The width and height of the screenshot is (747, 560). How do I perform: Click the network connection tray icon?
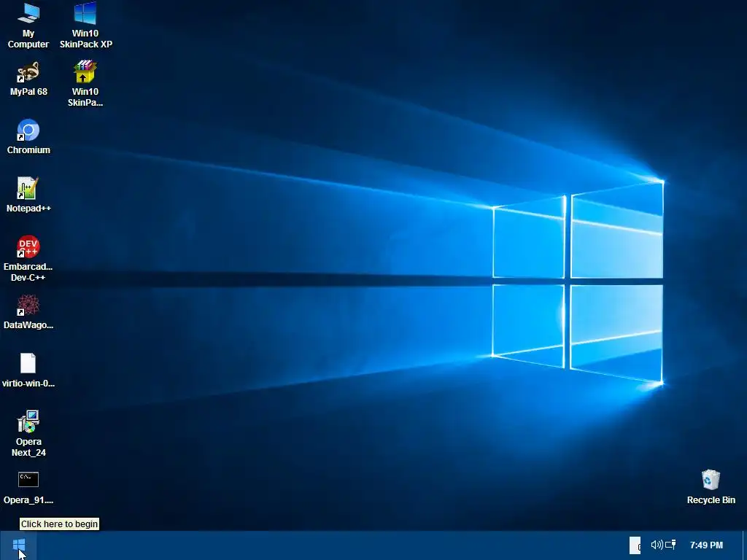click(x=671, y=545)
